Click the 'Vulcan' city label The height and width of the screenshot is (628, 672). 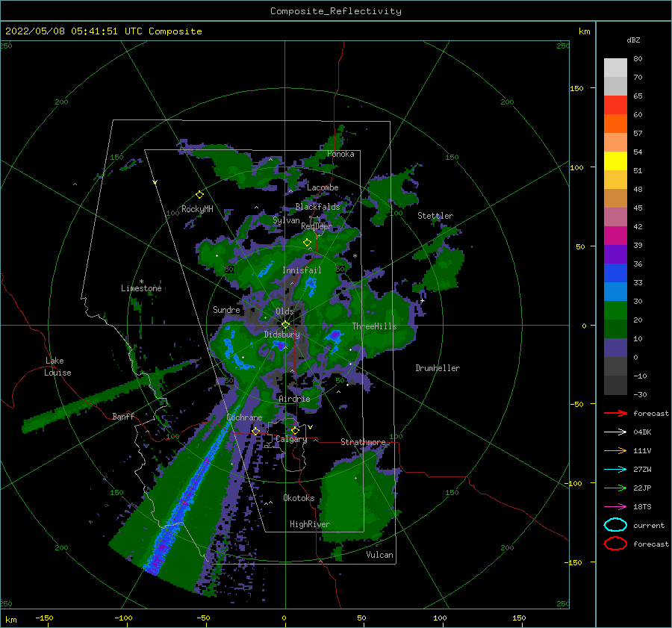(379, 555)
